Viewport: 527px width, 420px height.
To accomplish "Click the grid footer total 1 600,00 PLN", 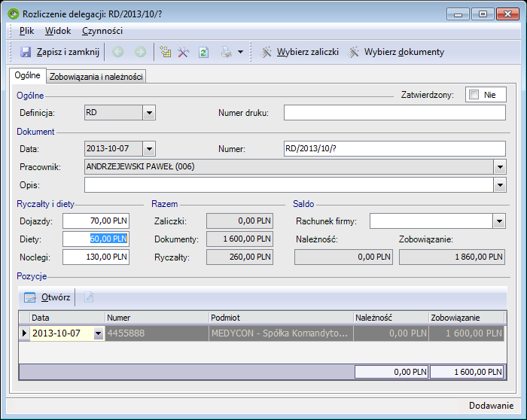I will point(467,372).
